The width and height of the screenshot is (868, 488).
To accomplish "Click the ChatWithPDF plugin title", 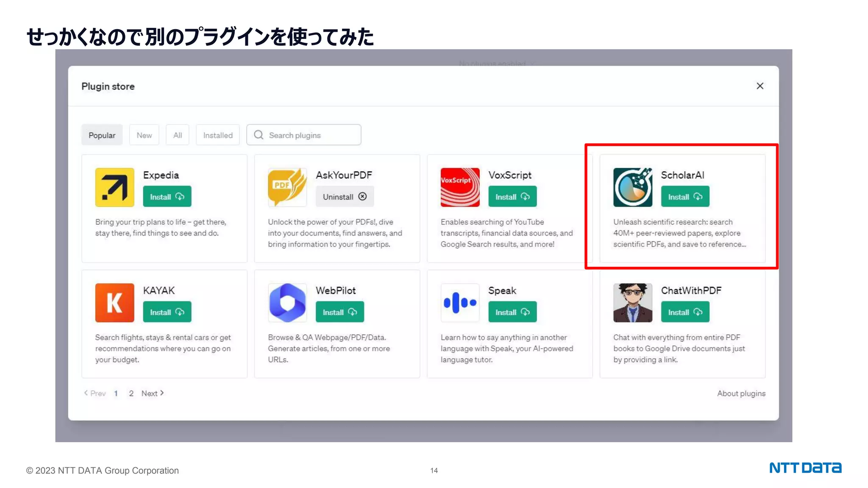I will point(691,291).
